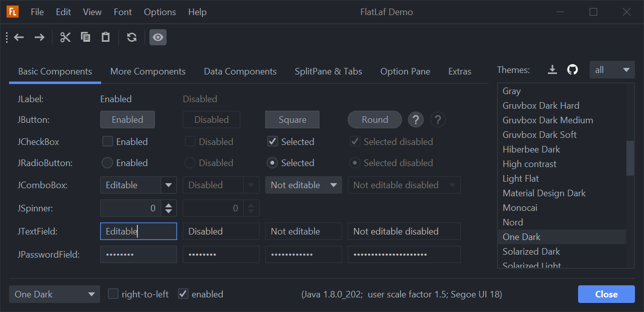
Task: Expand the Not editable combo box
Action: pos(303,185)
